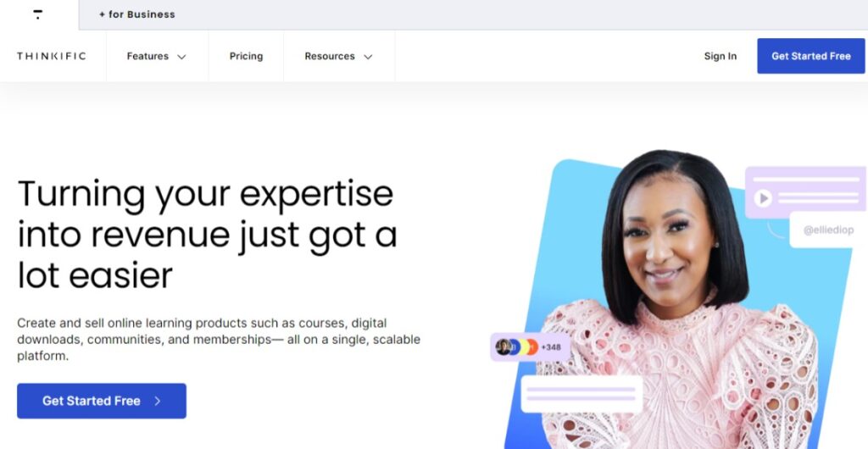Click the white text lines card

581,394
